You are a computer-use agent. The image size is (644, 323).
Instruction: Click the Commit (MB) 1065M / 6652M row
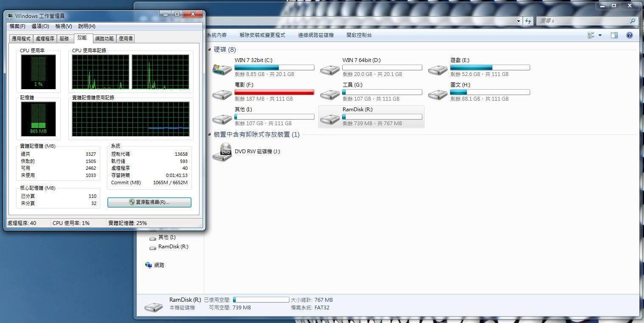[149, 183]
